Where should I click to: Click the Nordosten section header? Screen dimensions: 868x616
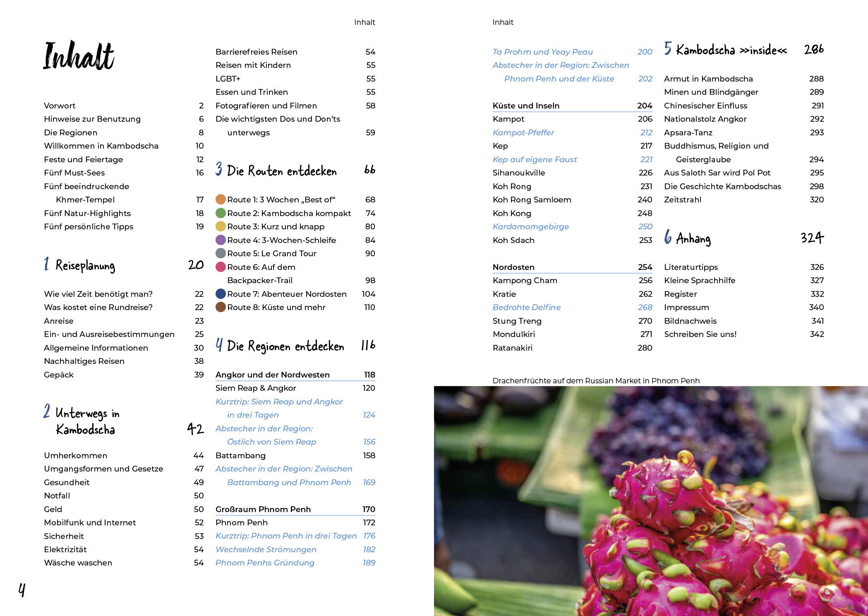pos(513,267)
